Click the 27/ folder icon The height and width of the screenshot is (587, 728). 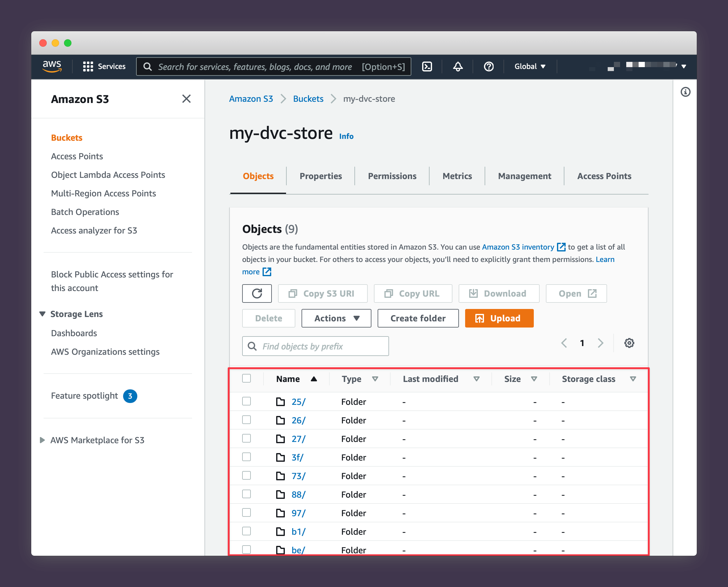click(280, 439)
